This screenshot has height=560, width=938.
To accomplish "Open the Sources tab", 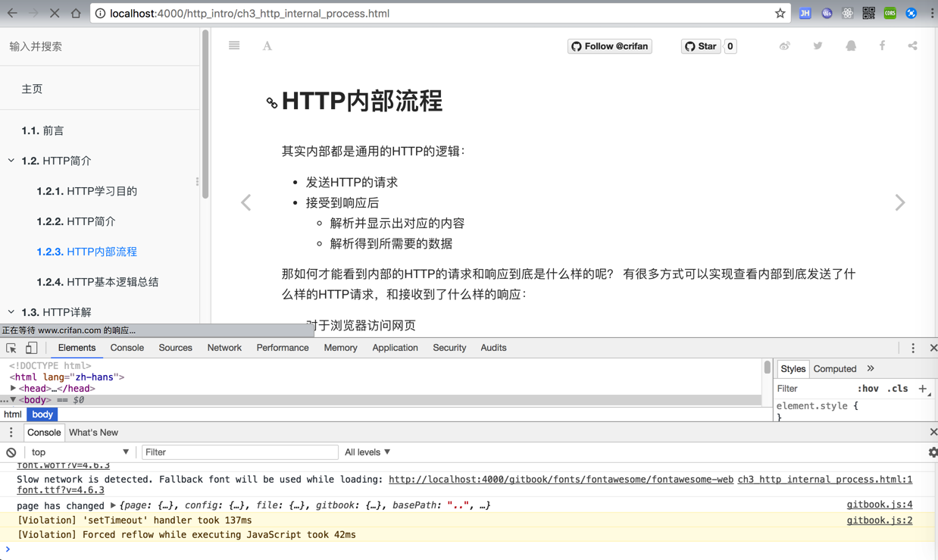I will [175, 348].
